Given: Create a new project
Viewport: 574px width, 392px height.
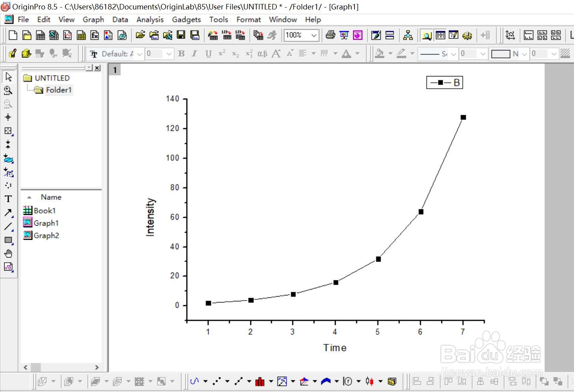Looking at the screenshot, I should [x=13, y=35].
